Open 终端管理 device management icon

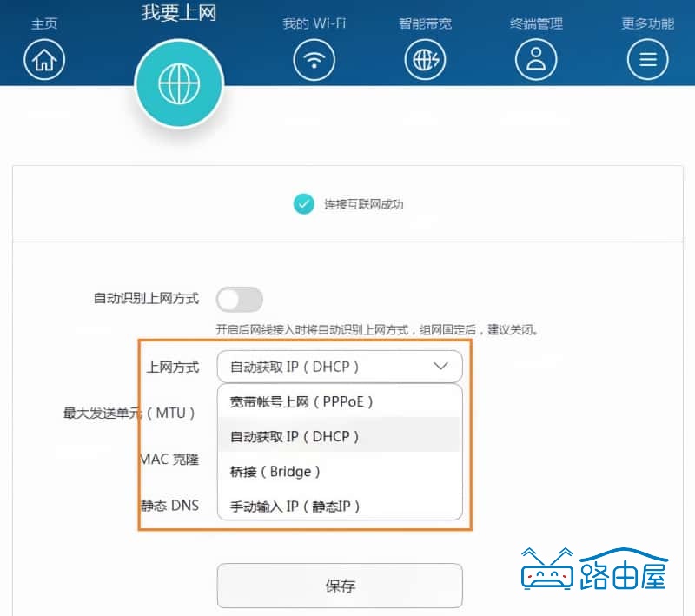[x=536, y=60]
